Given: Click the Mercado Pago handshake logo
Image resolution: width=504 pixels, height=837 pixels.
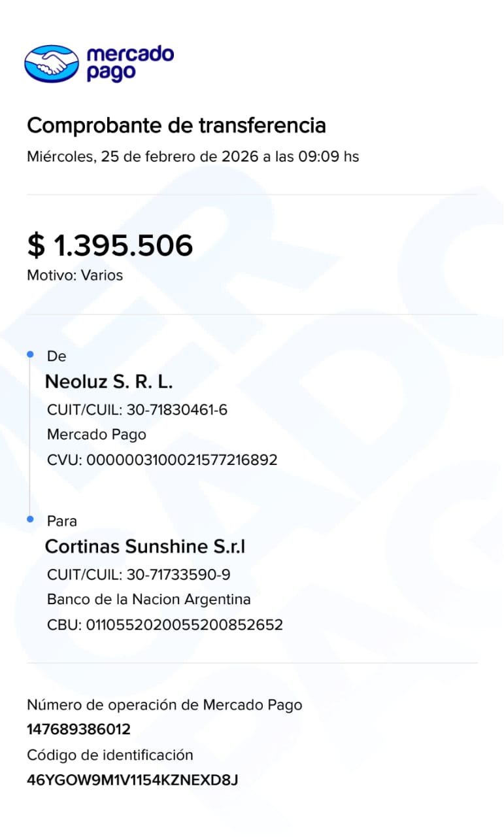Looking at the screenshot, I should 51,63.
